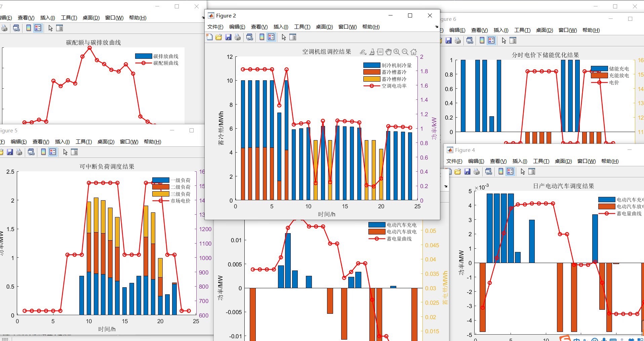The image size is (644, 341).
Task: Open 桌面(D) menu in Figure 2
Action: pos(324,27)
